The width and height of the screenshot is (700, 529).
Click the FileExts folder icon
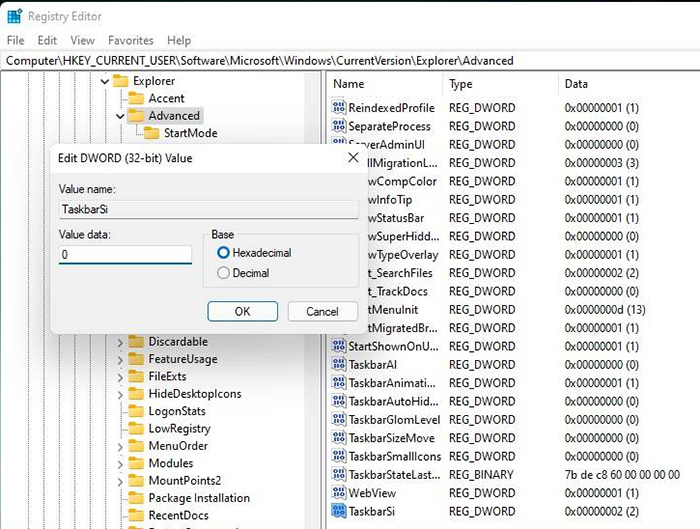click(136, 376)
